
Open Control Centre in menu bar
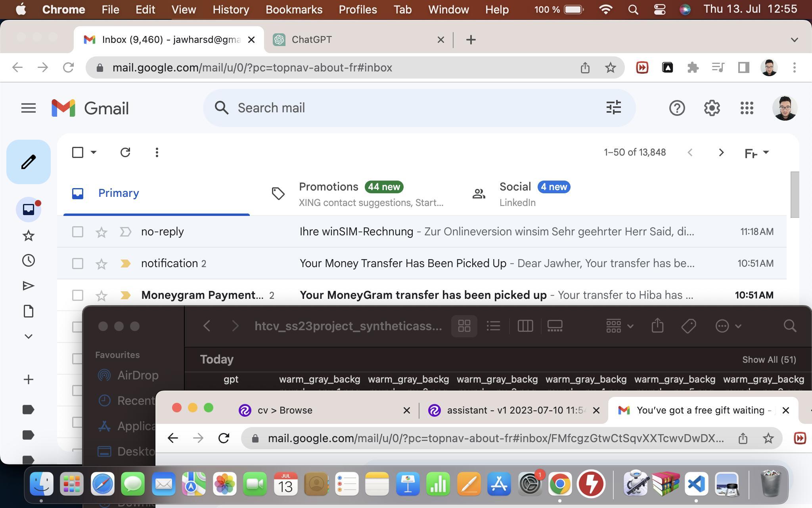pos(659,10)
